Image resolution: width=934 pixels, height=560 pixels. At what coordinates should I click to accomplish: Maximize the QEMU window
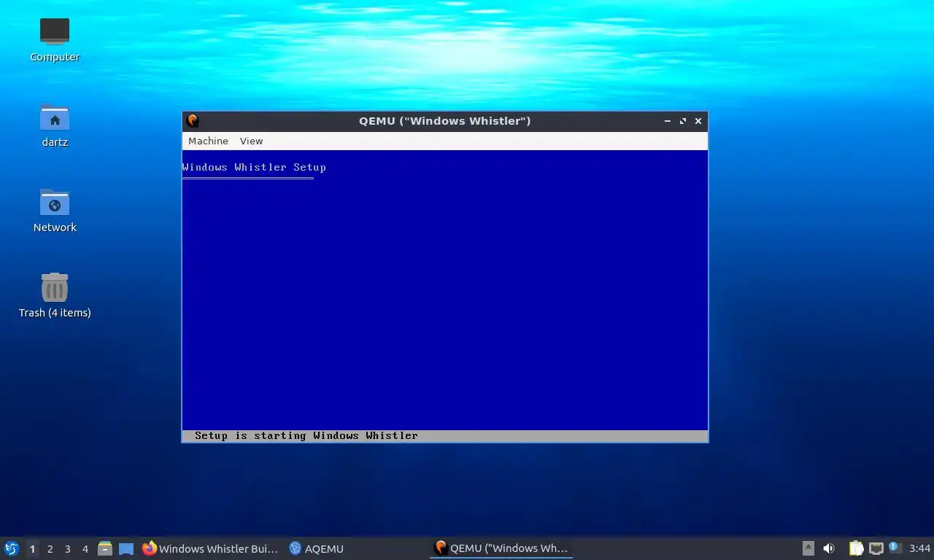tap(683, 121)
